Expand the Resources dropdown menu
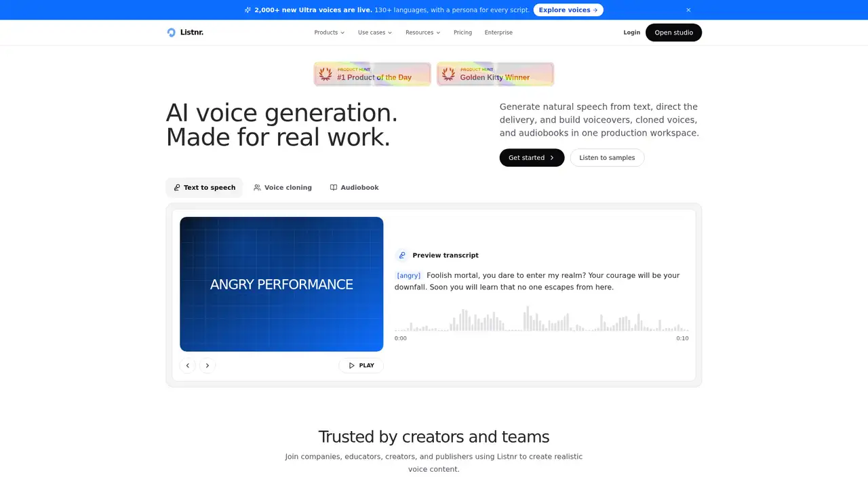This screenshot has height=488, width=868. coord(423,33)
